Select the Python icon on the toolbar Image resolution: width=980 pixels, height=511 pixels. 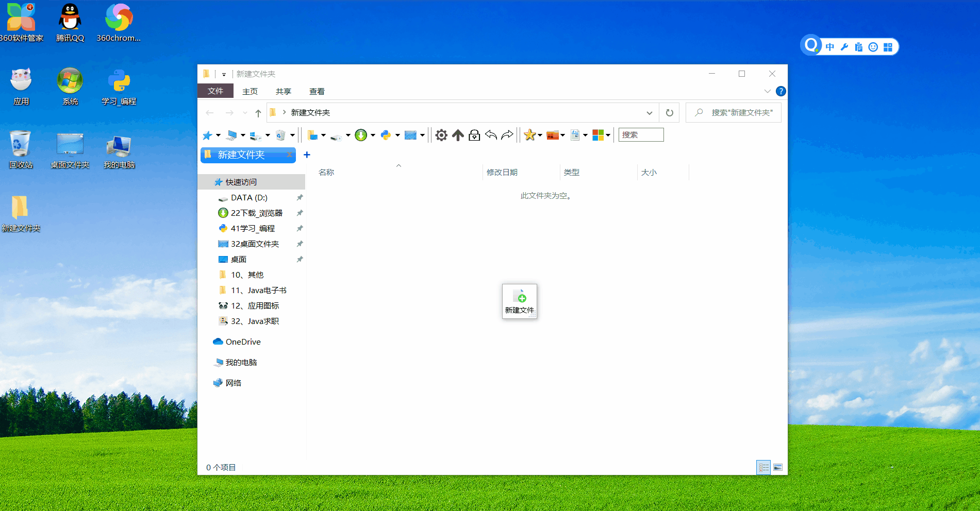click(387, 134)
